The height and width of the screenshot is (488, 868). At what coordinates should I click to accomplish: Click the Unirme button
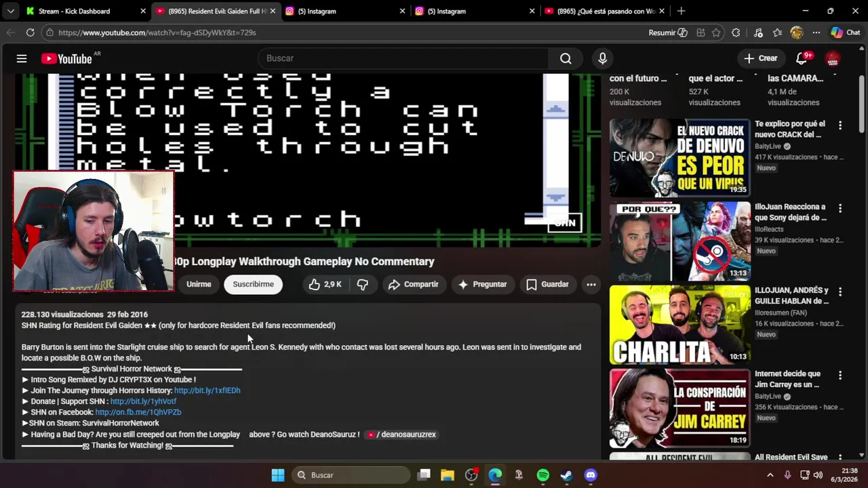(x=199, y=285)
